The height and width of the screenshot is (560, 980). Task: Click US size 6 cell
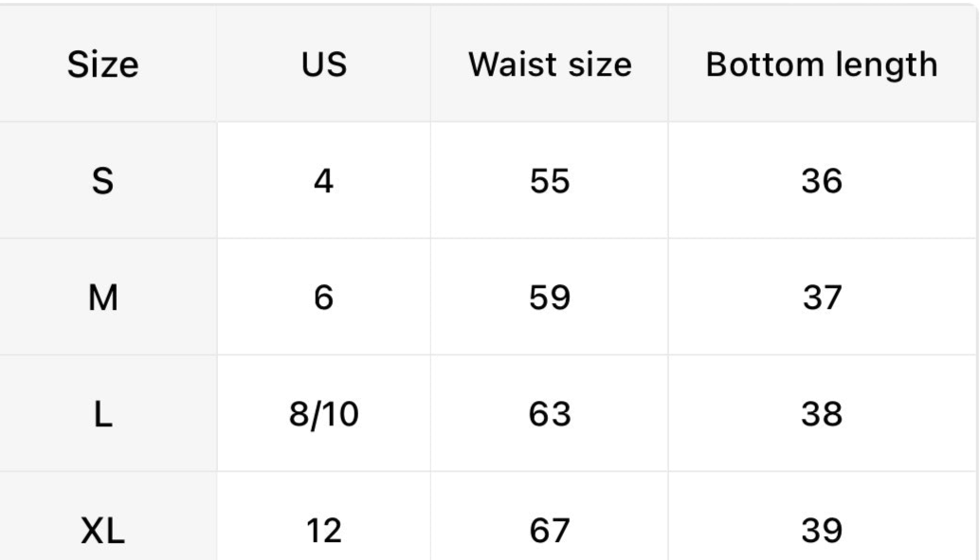point(323,298)
